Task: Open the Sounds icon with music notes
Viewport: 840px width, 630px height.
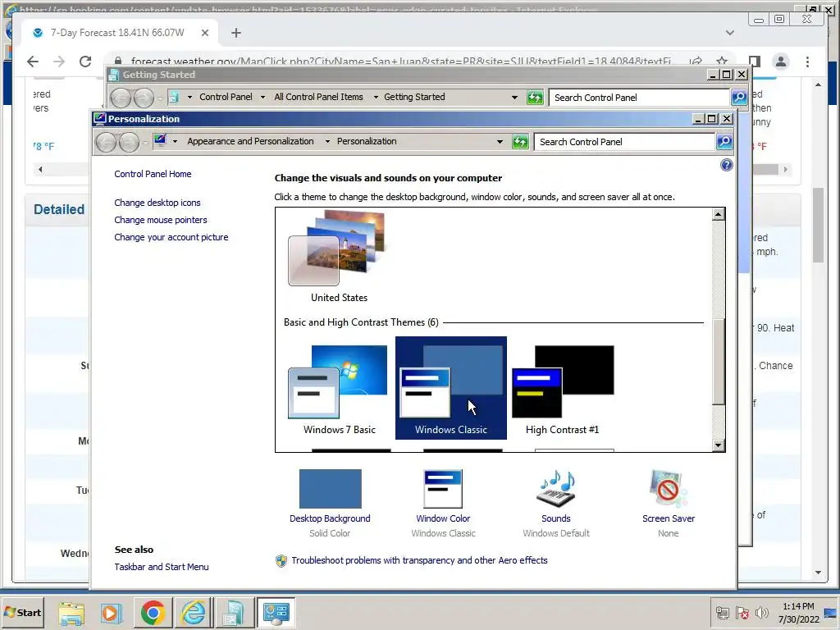Action: click(x=555, y=489)
